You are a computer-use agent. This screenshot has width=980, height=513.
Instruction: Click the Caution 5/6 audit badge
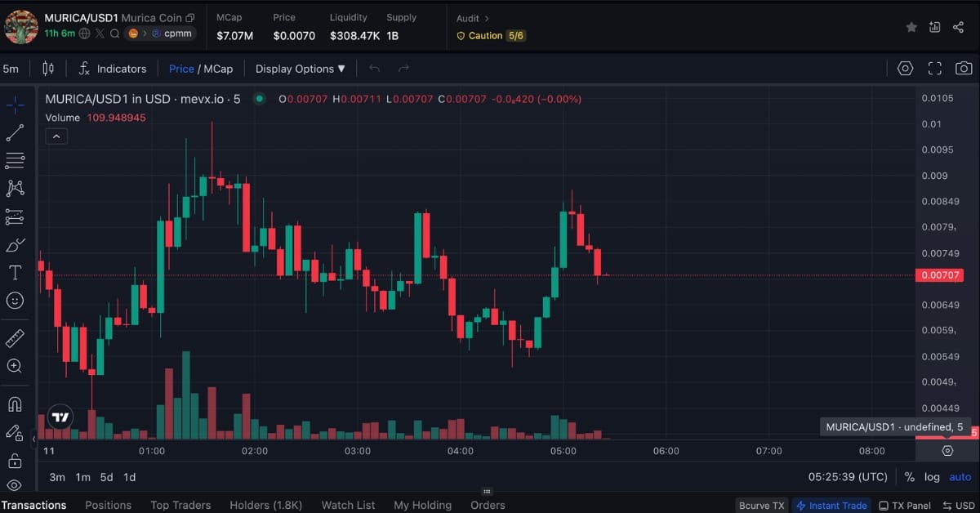(x=491, y=36)
